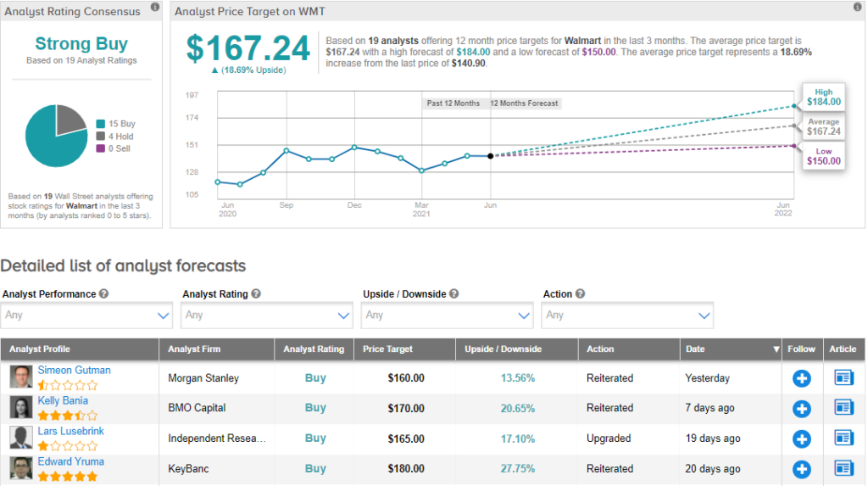Click Simeon Gutman's profile photo
868x486 pixels.
coord(21,377)
